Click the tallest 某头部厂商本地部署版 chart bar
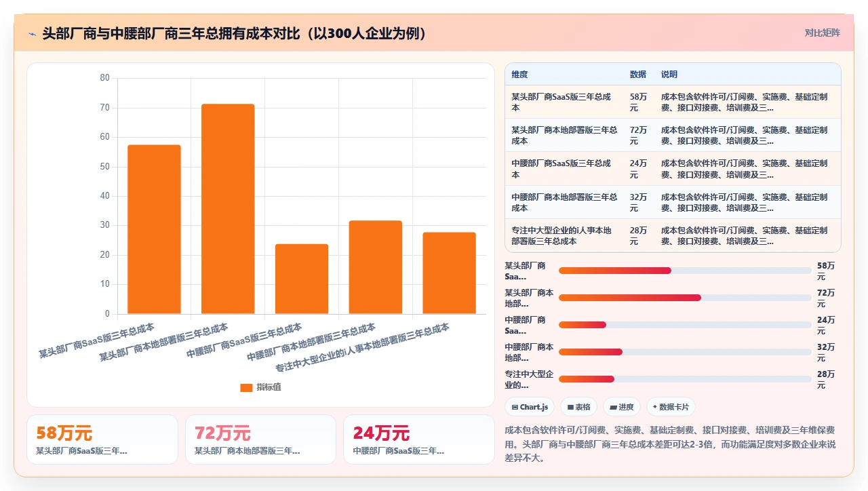This screenshot has width=868, height=491. tap(228, 209)
